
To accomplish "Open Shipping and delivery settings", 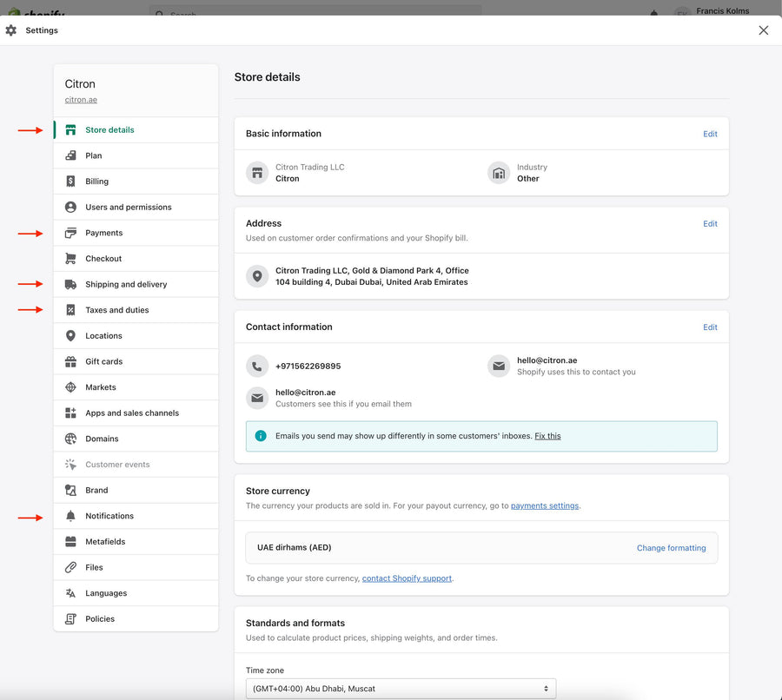I will [136, 284].
